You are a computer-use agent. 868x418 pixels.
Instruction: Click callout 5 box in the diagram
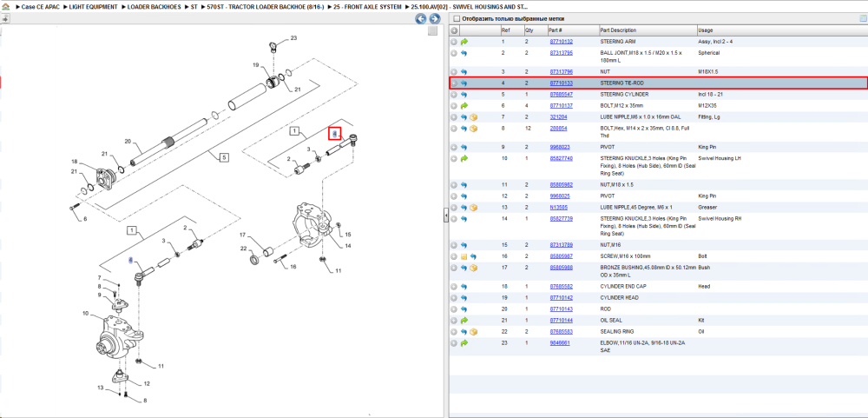(x=224, y=158)
